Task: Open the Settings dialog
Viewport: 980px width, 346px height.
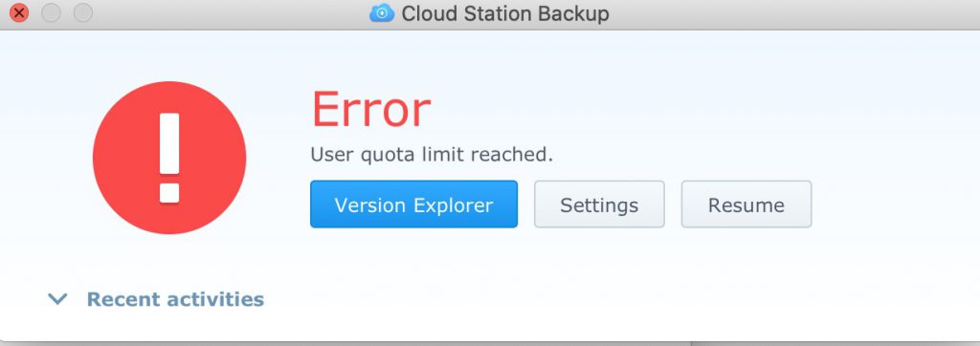Action: pyautogui.click(x=599, y=205)
